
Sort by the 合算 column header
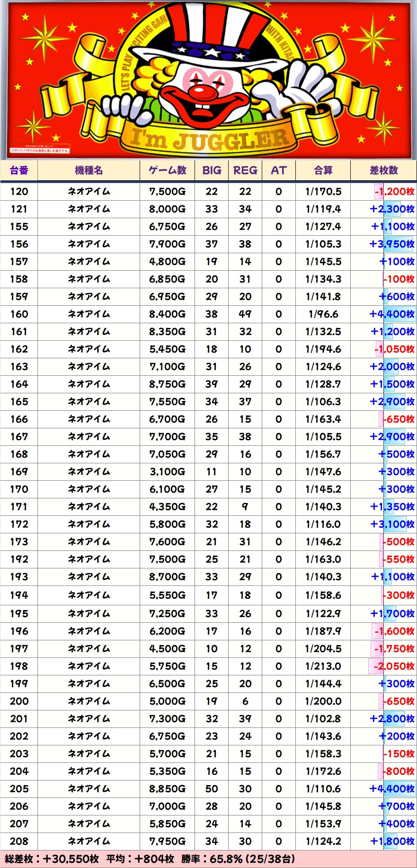[x=323, y=170]
